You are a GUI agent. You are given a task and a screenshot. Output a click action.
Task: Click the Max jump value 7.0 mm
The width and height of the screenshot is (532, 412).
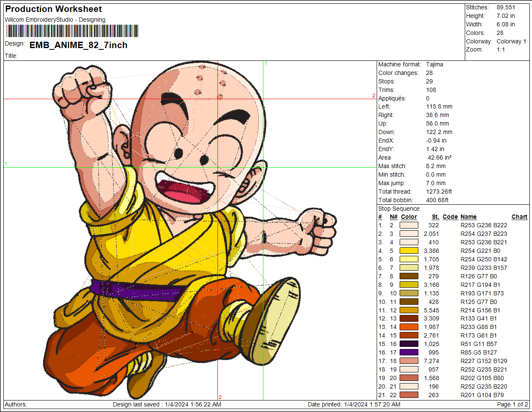(x=436, y=183)
